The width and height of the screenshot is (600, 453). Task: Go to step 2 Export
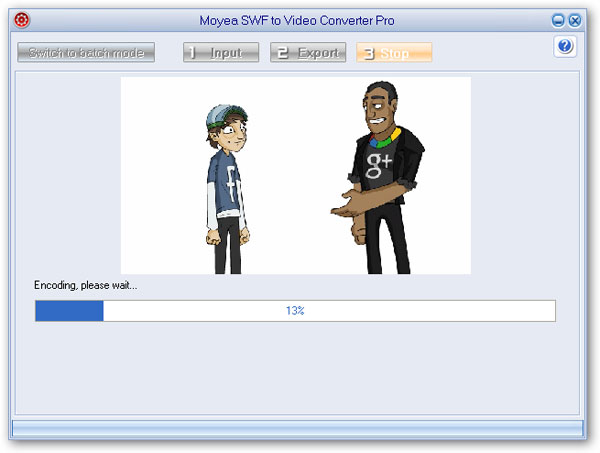[x=308, y=52]
